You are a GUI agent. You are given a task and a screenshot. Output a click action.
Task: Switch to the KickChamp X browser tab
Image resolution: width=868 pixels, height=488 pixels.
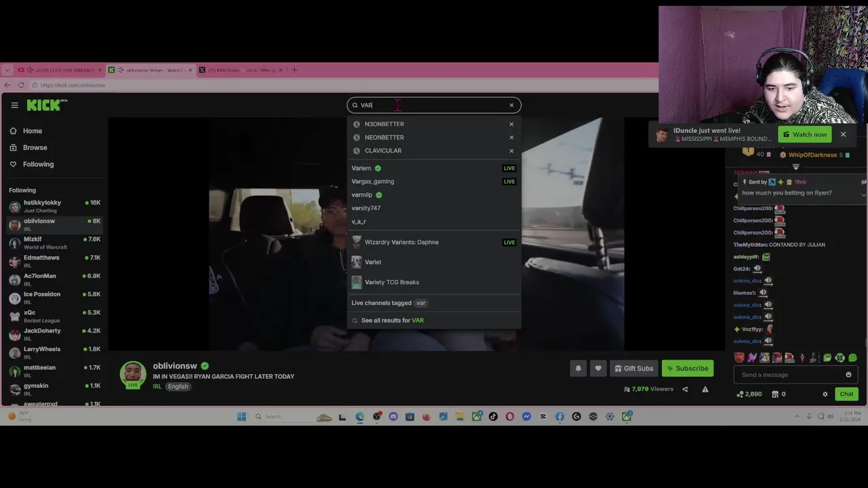241,70
